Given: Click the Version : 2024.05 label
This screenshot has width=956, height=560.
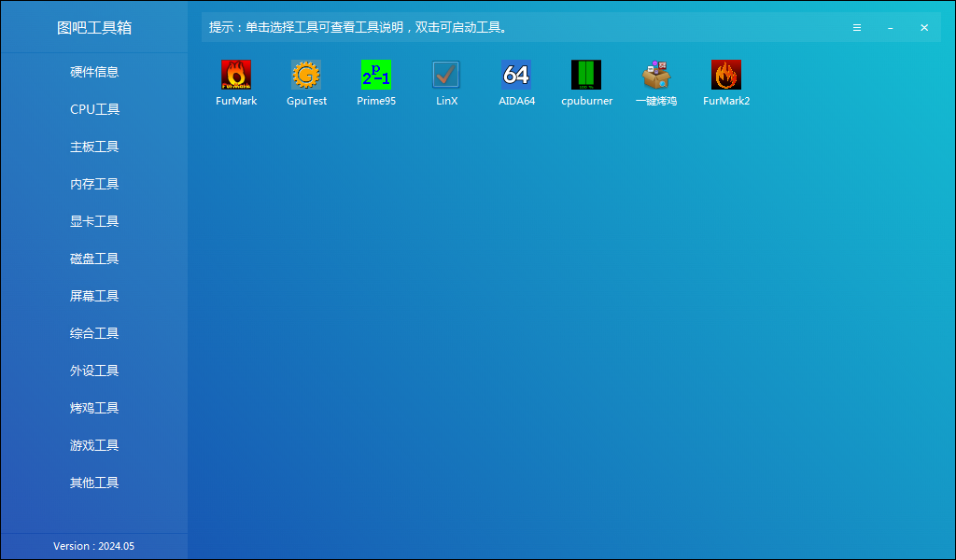Looking at the screenshot, I should coord(94,546).
